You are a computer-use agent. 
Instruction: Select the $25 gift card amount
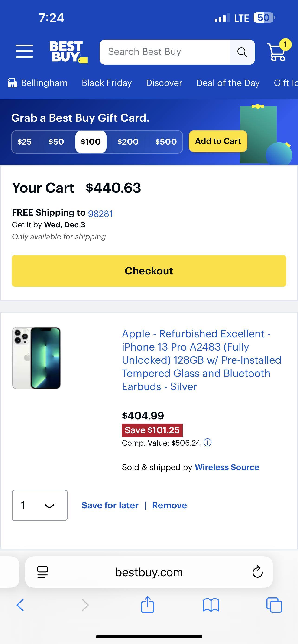coord(24,141)
